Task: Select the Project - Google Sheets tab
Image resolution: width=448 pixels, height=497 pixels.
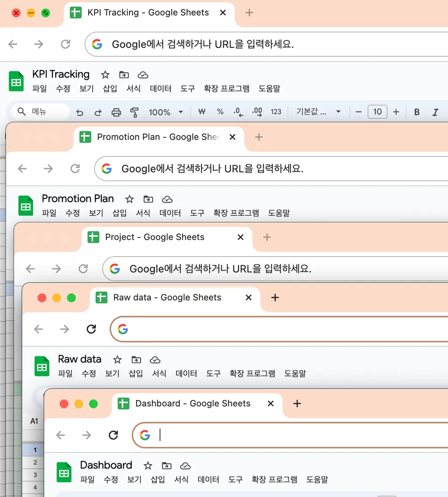Action: 167,237
